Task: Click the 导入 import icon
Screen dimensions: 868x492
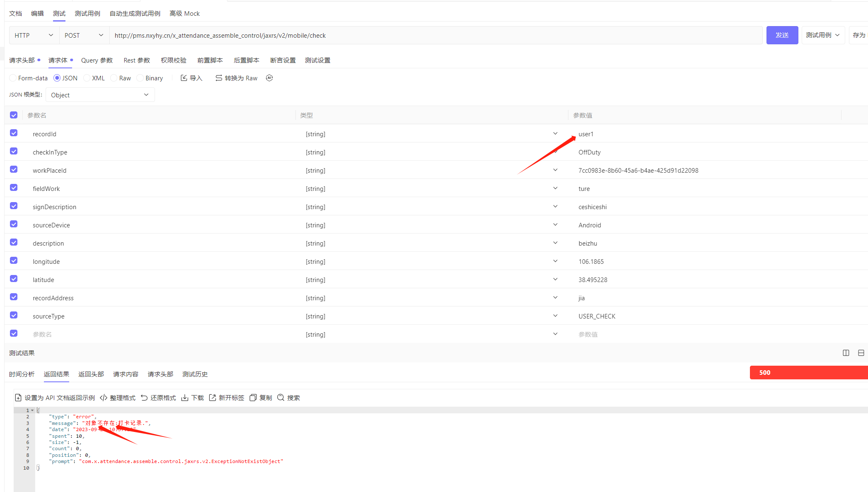Action: coord(184,78)
